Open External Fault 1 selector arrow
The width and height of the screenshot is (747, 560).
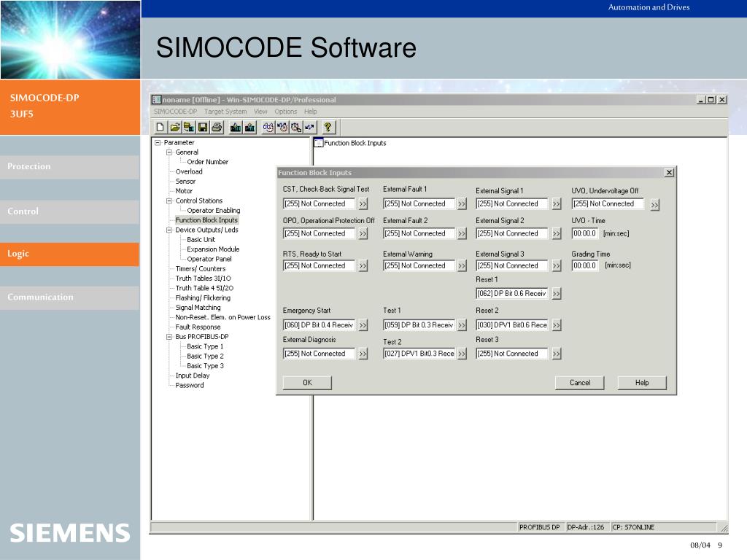(x=462, y=204)
